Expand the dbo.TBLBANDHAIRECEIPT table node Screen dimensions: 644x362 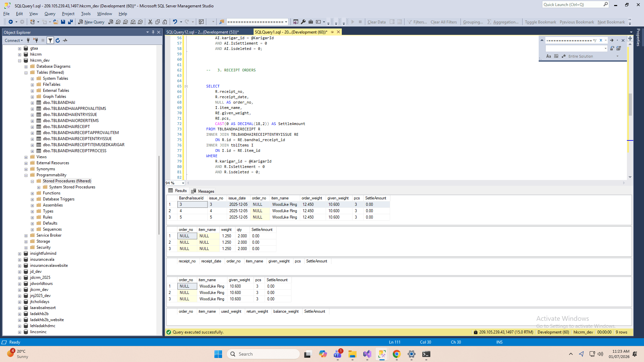coord(32,127)
